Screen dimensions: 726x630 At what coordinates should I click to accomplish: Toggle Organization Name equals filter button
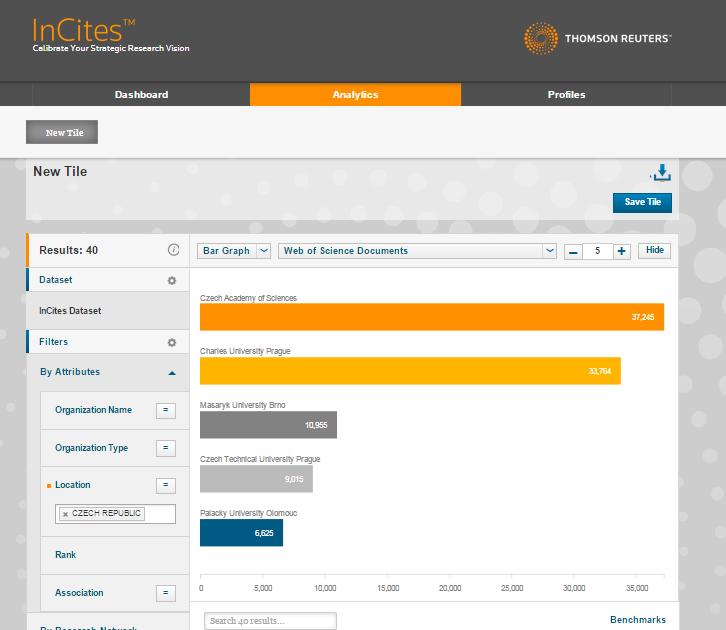pyautogui.click(x=166, y=410)
